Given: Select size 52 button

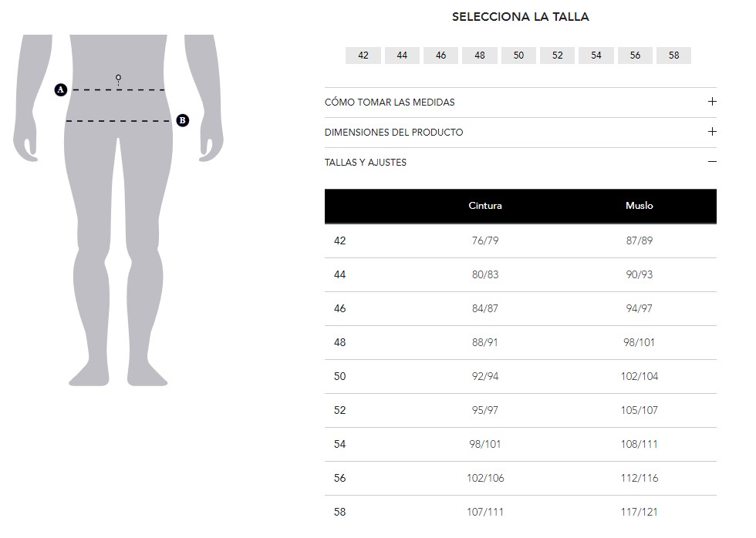Looking at the screenshot, I should pos(558,55).
